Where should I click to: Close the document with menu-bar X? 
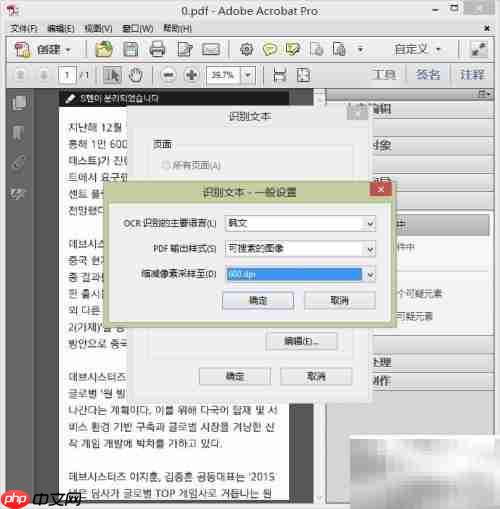(487, 28)
